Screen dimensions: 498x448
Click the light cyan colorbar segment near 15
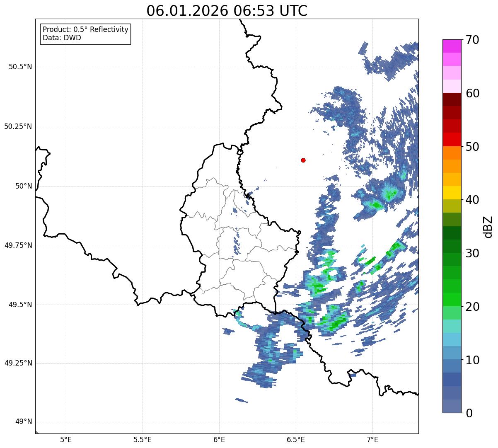point(452,326)
